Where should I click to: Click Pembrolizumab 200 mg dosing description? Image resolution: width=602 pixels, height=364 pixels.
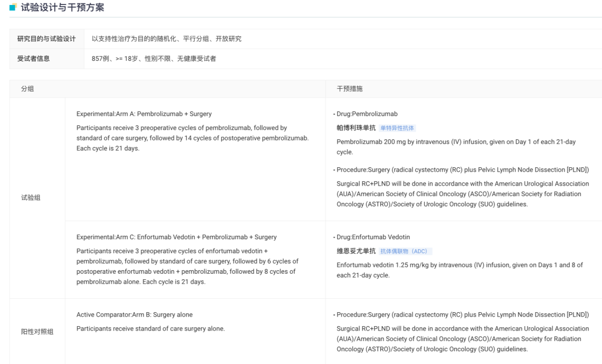[456, 147]
